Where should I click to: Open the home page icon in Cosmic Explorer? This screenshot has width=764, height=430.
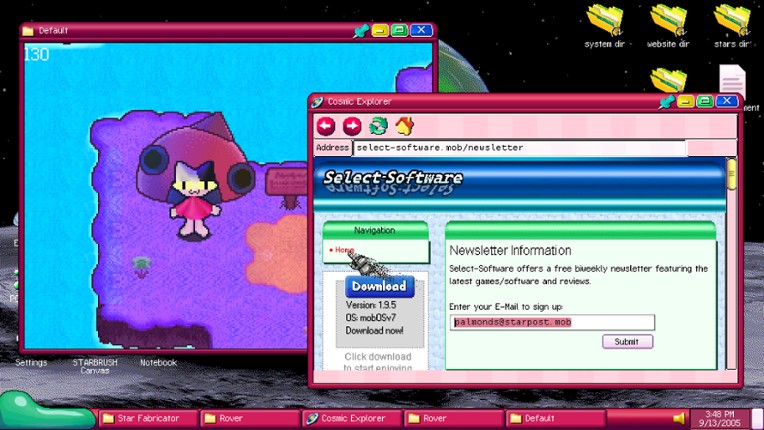[404, 126]
